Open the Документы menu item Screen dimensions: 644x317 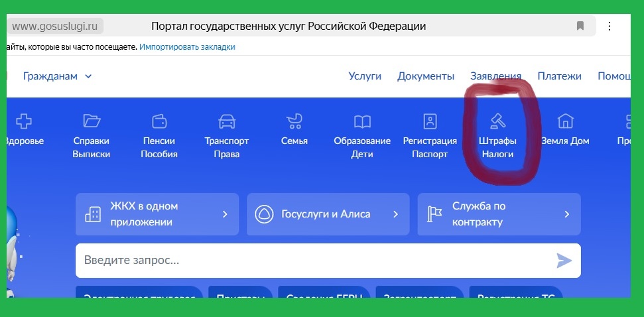pyautogui.click(x=426, y=76)
